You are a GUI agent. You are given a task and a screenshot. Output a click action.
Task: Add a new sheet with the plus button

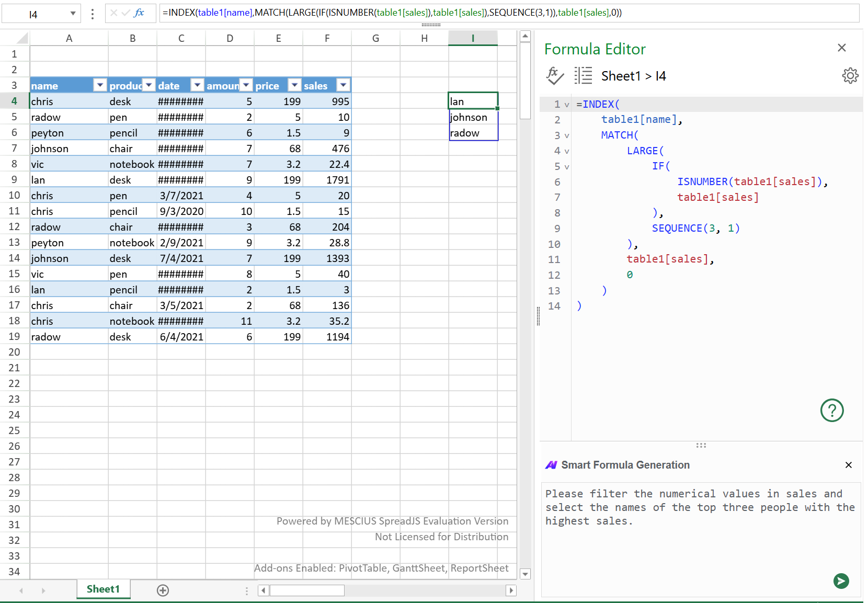tap(163, 590)
